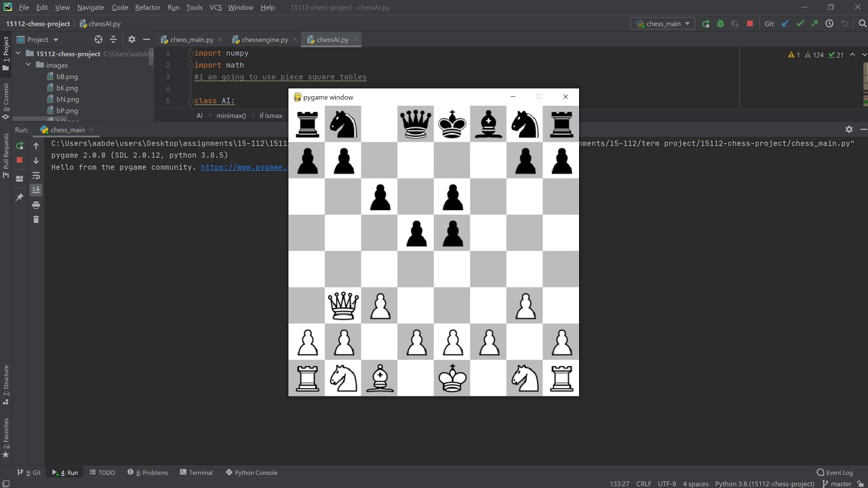
Task: Show Git history clock icon
Action: click(829, 24)
